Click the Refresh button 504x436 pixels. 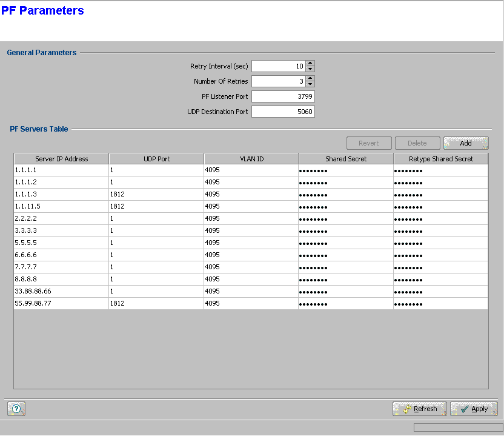tap(419, 409)
